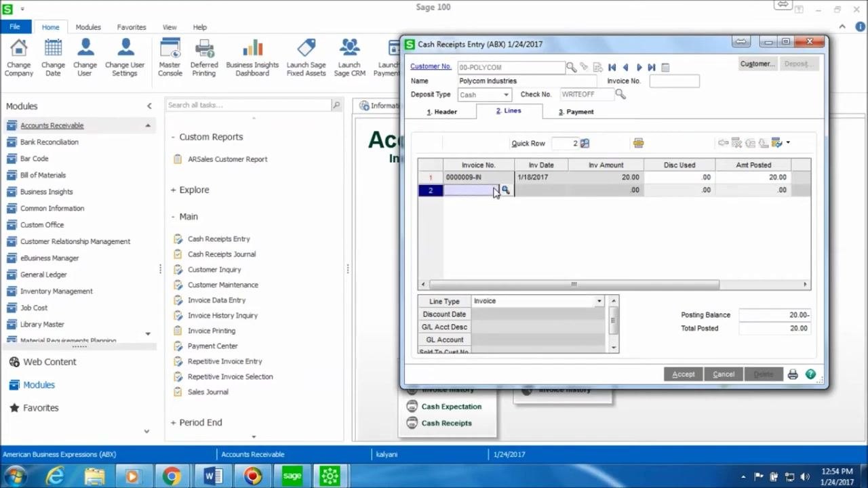Open Customer Maintenance in the Main list
This screenshot has height=488, width=868.
point(223,285)
